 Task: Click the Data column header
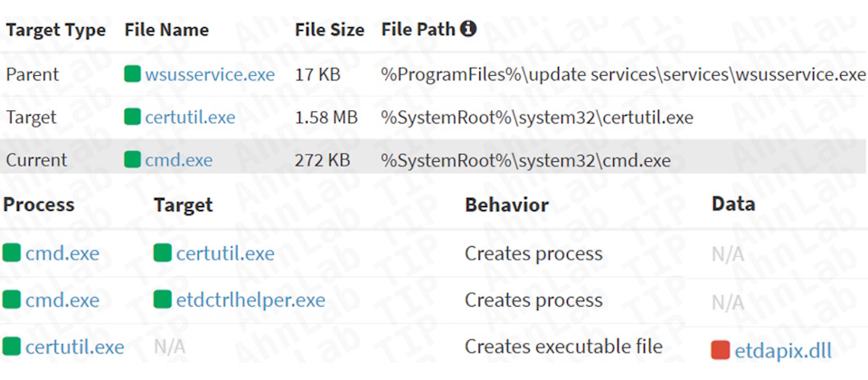[733, 204]
